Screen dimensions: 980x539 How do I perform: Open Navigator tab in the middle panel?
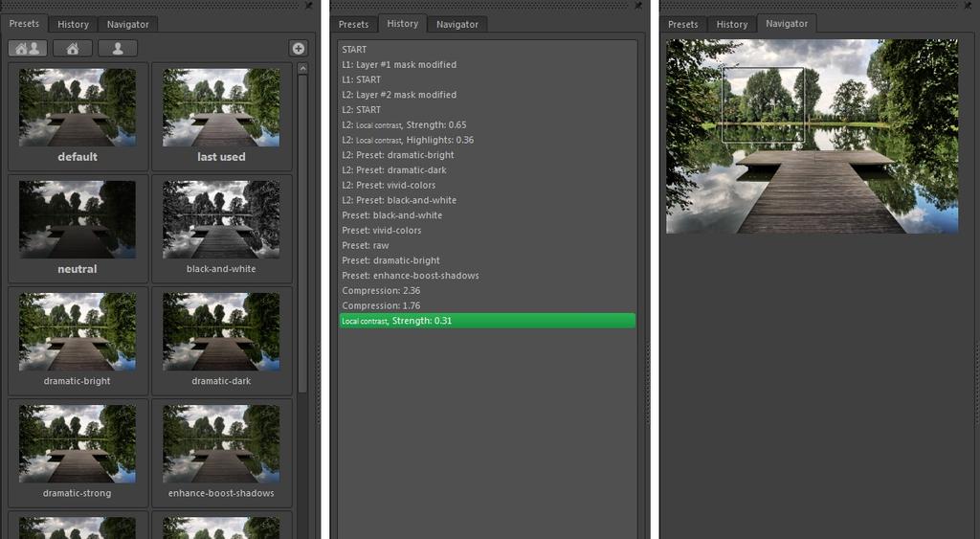457,24
